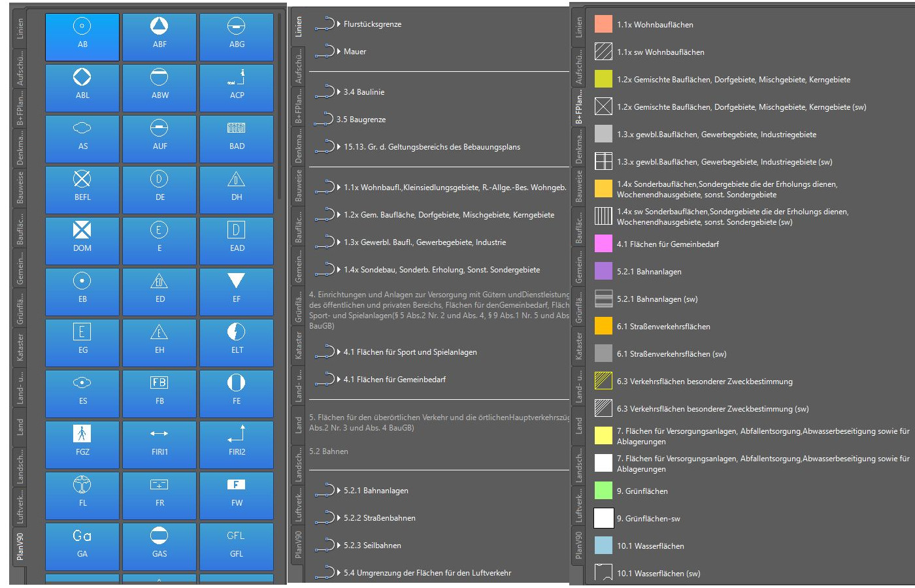The height and width of the screenshot is (588, 915).
Task: Select 1.1x Wohnbauflächen salmon color swatch
Action: pyautogui.click(x=603, y=24)
